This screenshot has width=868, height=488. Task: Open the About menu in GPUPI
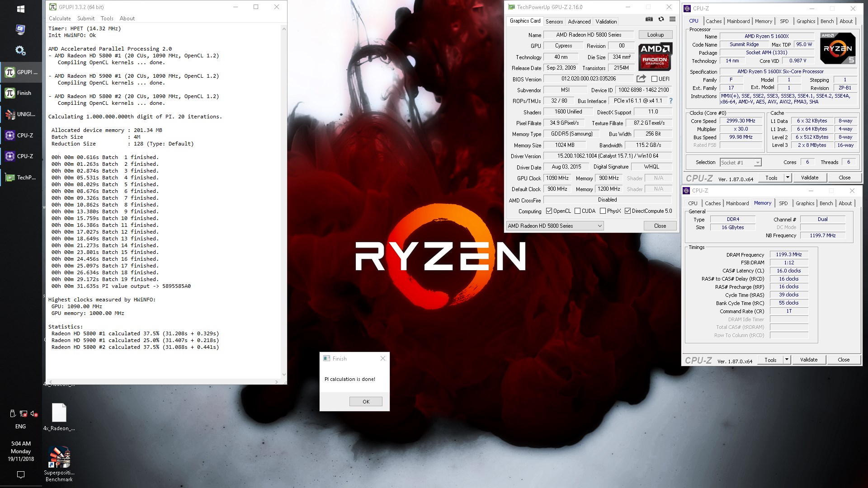127,19
